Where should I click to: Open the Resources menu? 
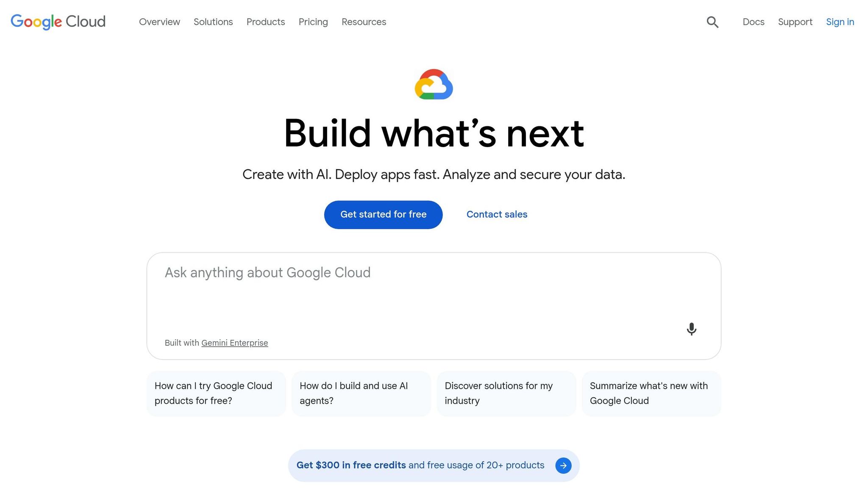pos(364,22)
